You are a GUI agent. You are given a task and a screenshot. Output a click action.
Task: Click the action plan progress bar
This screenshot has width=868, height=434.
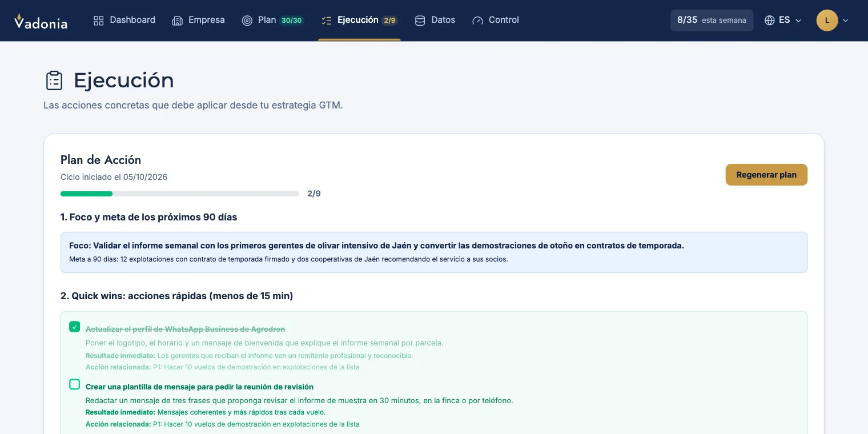tap(180, 194)
